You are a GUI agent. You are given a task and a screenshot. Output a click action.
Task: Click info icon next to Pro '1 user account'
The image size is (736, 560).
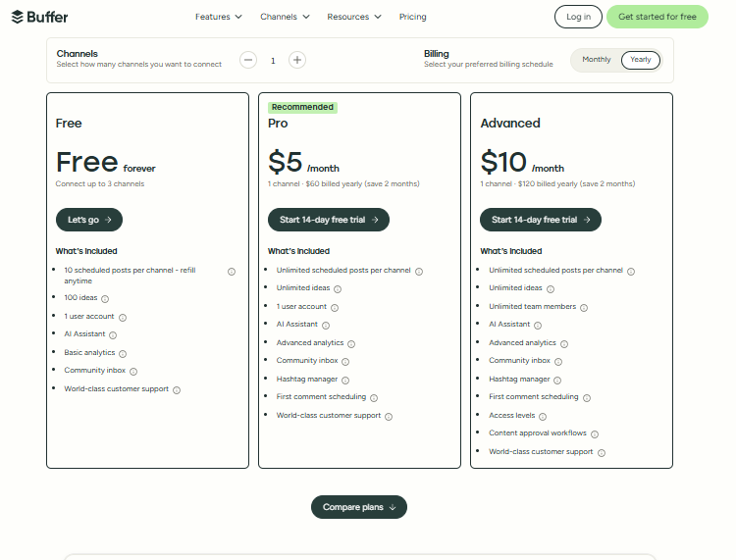tap(335, 308)
